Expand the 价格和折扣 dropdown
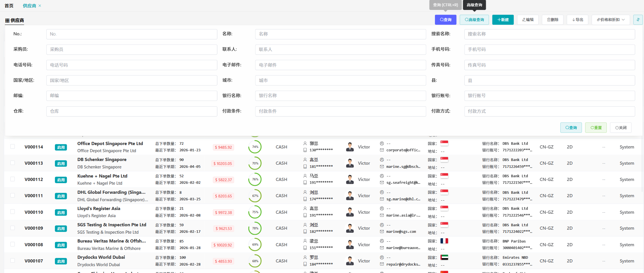The image size is (644, 273). 610,20
